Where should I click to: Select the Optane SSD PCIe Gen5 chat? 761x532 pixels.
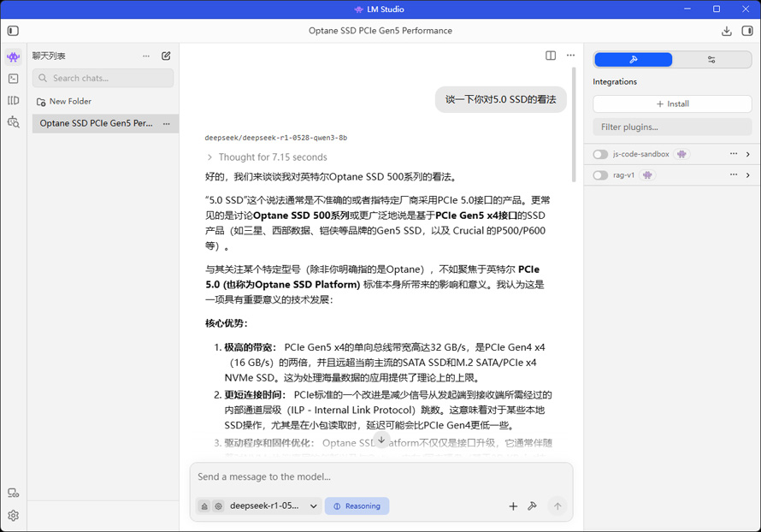96,123
